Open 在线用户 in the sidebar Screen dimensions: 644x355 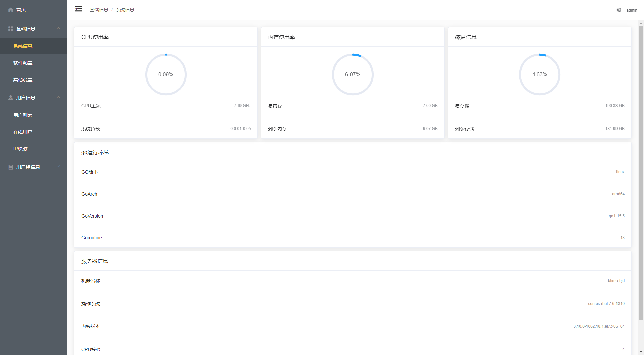pyautogui.click(x=23, y=132)
